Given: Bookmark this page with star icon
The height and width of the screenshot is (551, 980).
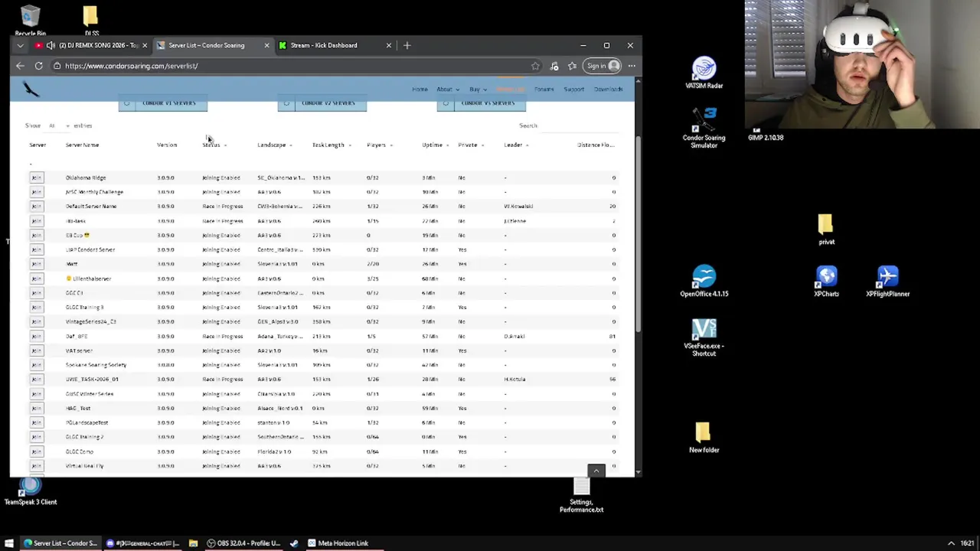Looking at the screenshot, I should [x=535, y=66].
